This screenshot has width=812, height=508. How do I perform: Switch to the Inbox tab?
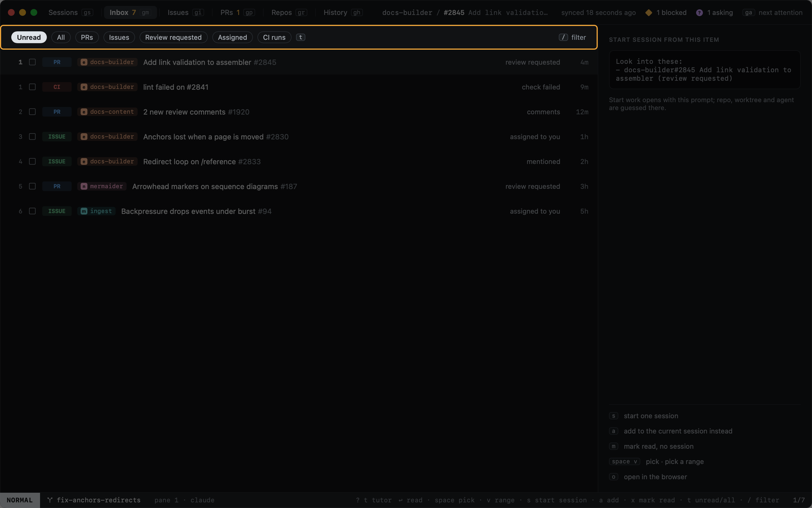click(x=130, y=12)
